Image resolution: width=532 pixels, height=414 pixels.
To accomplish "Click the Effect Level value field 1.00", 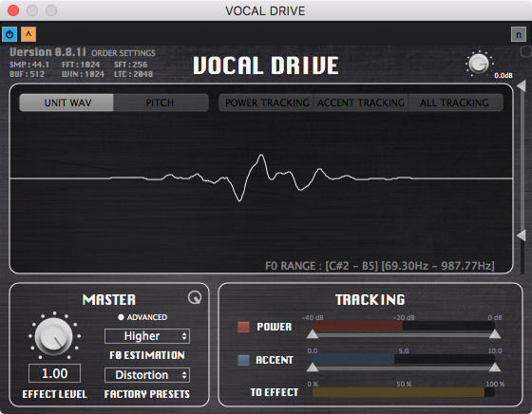I will pyautogui.click(x=55, y=373).
